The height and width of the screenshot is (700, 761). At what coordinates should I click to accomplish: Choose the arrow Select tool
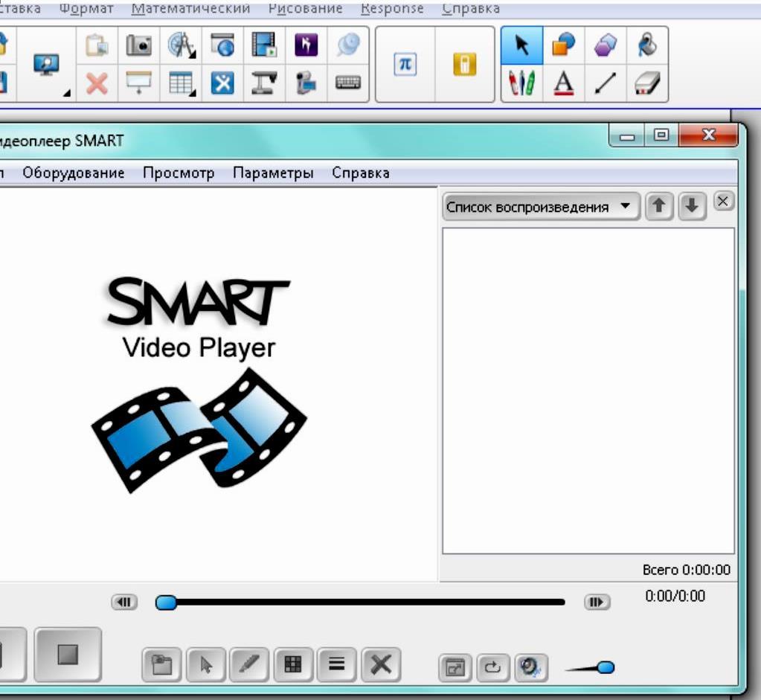521,45
